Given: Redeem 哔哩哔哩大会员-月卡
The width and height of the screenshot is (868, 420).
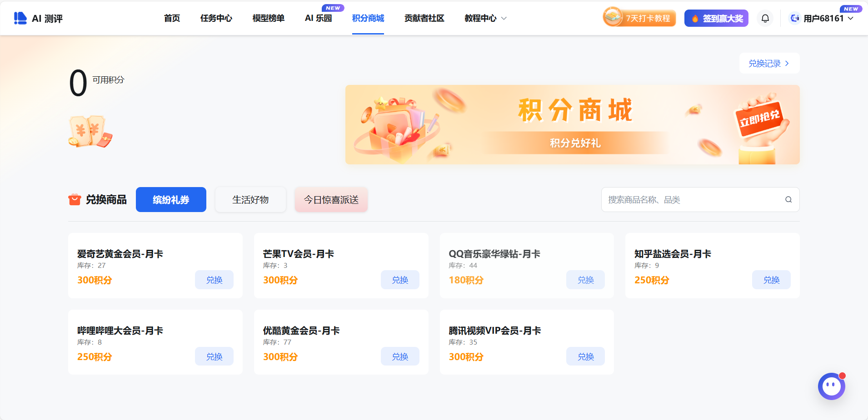Looking at the screenshot, I should tap(214, 356).
